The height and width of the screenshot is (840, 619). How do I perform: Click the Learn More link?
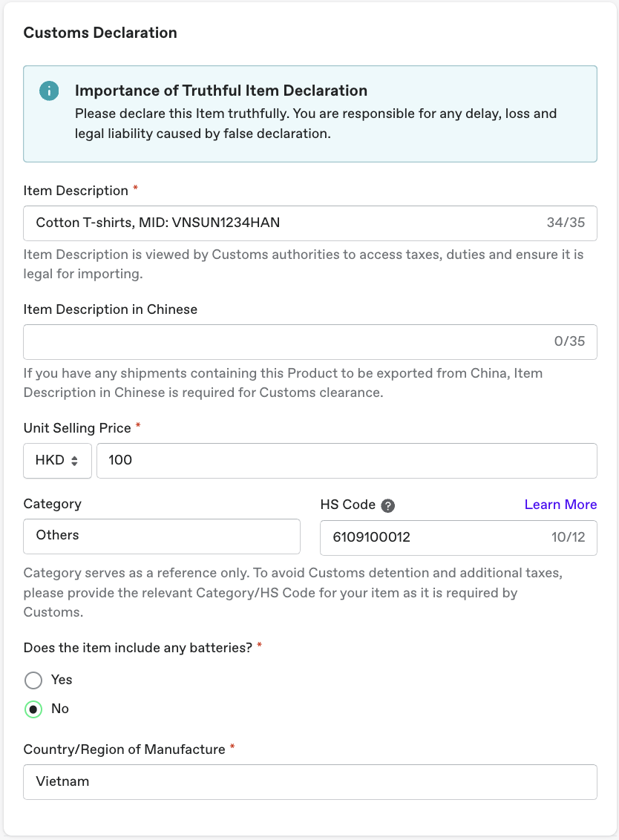click(x=560, y=504)
